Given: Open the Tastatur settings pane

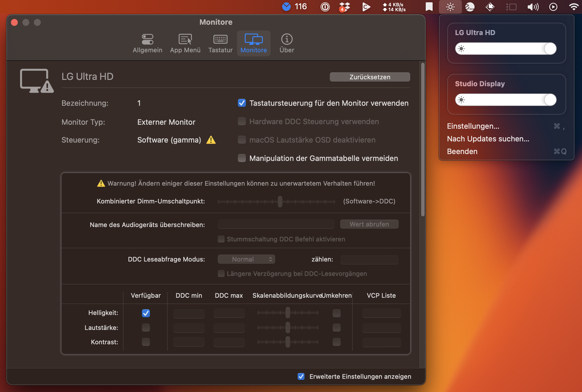Looking at the screenshot, I should coord(220,43).
